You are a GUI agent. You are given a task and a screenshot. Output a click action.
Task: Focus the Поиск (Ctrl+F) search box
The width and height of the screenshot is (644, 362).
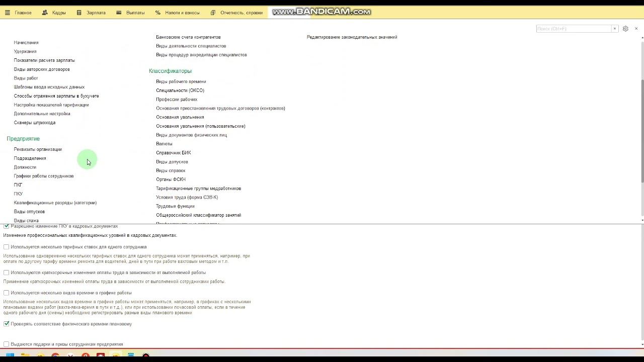[x=574, y=29]
